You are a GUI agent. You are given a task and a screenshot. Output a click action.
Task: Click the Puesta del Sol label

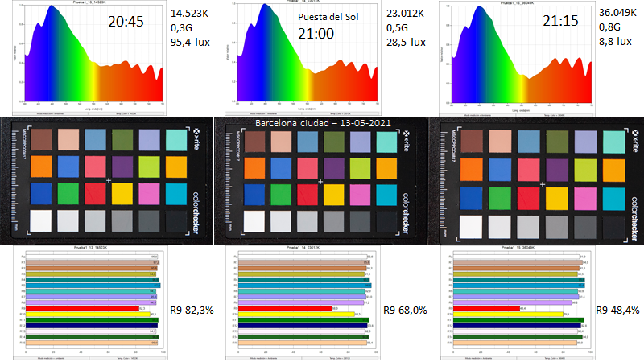tap(328, 17)
